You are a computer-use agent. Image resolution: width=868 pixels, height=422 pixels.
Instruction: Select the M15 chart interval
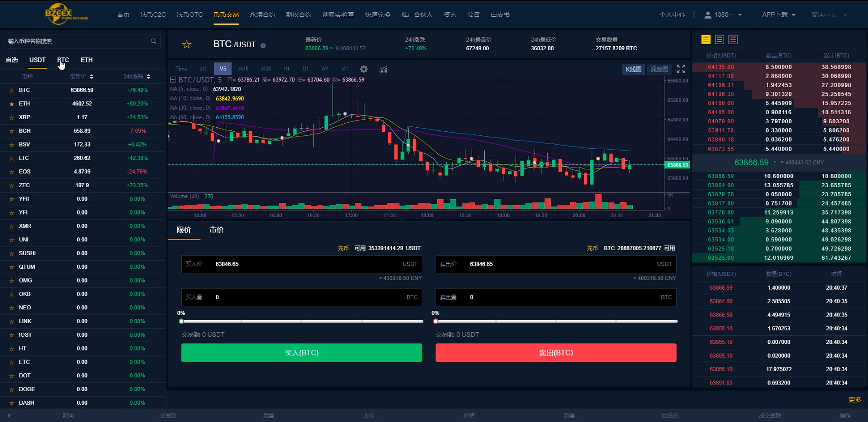point(244,69)
